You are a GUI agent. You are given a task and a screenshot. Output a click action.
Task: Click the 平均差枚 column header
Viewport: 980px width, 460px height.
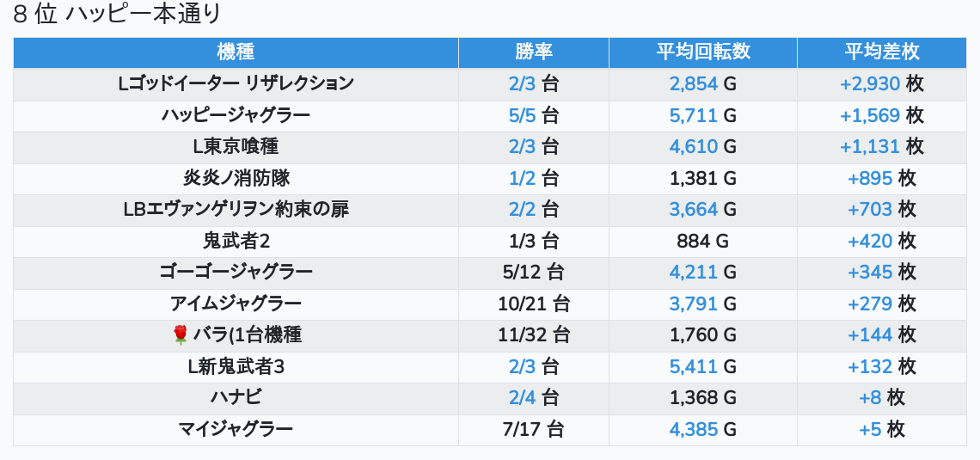point(881,52)
